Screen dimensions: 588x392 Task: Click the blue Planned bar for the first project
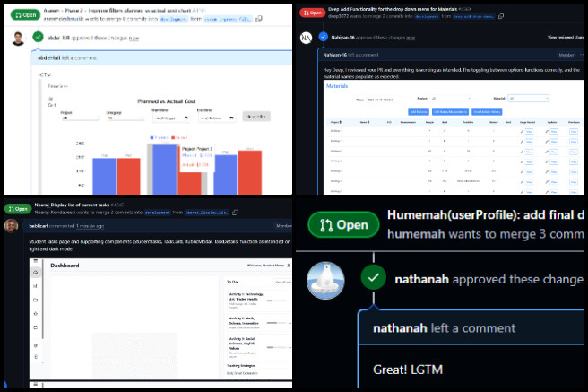click(104, 177)
